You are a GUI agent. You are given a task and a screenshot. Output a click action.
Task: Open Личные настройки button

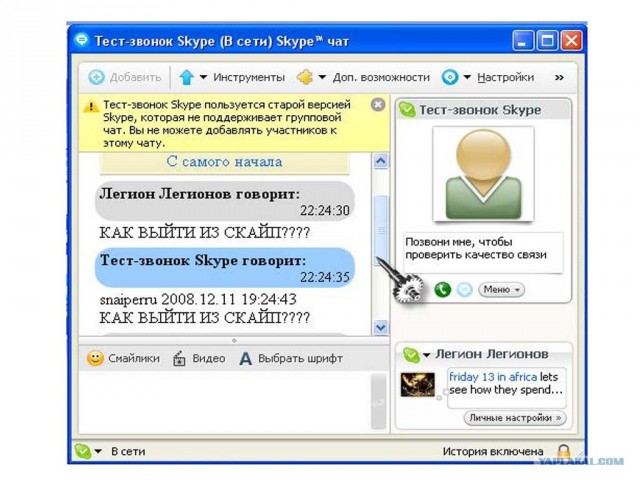515,418
